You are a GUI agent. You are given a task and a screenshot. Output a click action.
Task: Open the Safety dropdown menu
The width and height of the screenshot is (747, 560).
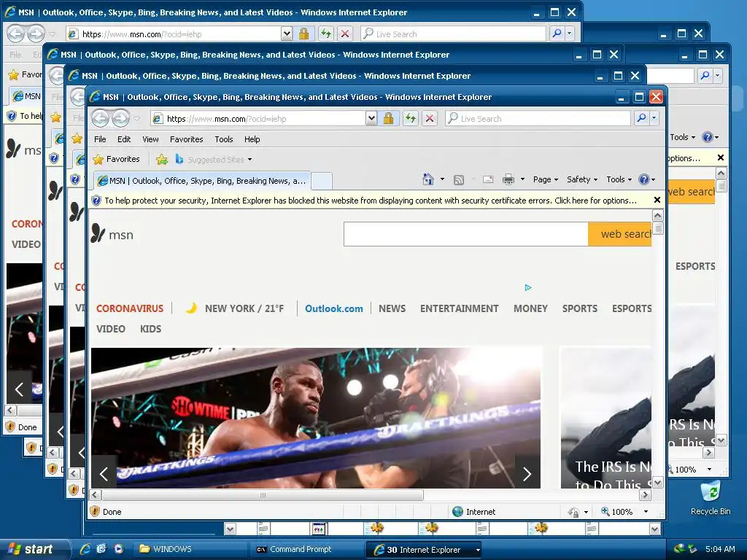(581, 179)
